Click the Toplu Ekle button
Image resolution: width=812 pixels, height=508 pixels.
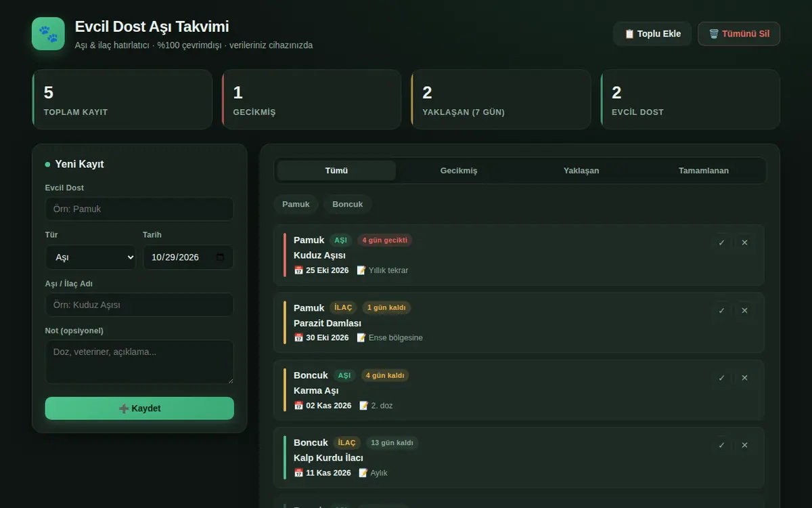(652, 34)
